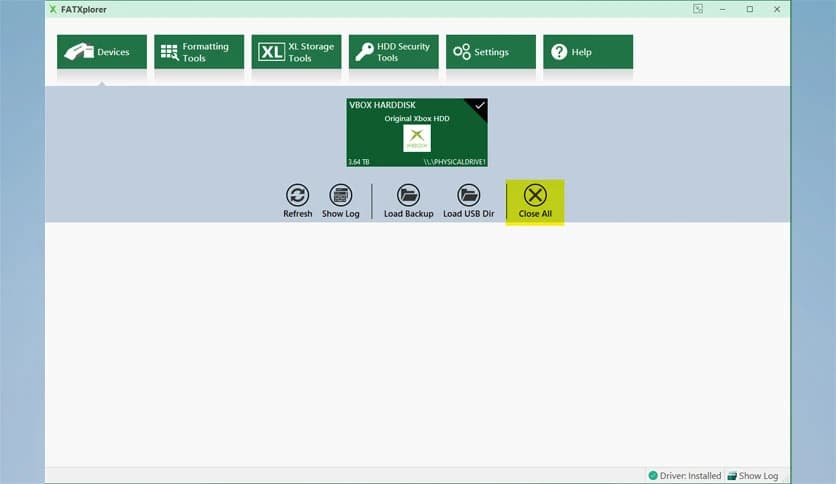The height and width of the screenshot is (484, 836).
Task: Open the Devices tab
Action: (x=102, y=52)
